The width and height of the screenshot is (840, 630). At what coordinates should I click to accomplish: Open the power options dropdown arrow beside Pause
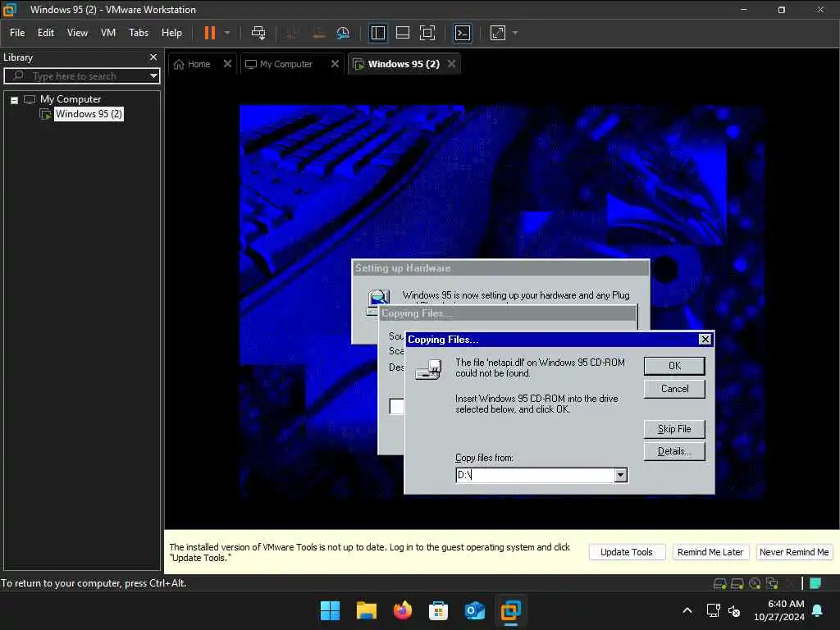pyautogui.click(x=227, y=33)
